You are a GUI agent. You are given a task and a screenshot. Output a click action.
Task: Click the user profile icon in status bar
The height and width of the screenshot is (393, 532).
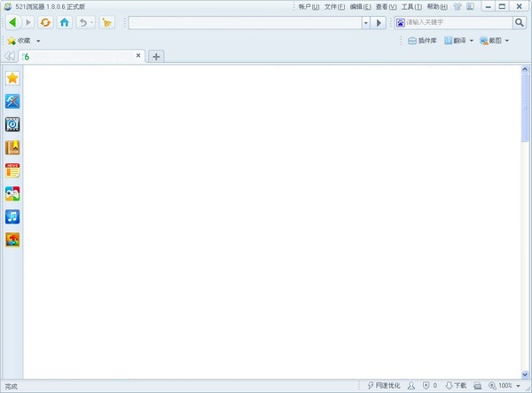point(411,386)
